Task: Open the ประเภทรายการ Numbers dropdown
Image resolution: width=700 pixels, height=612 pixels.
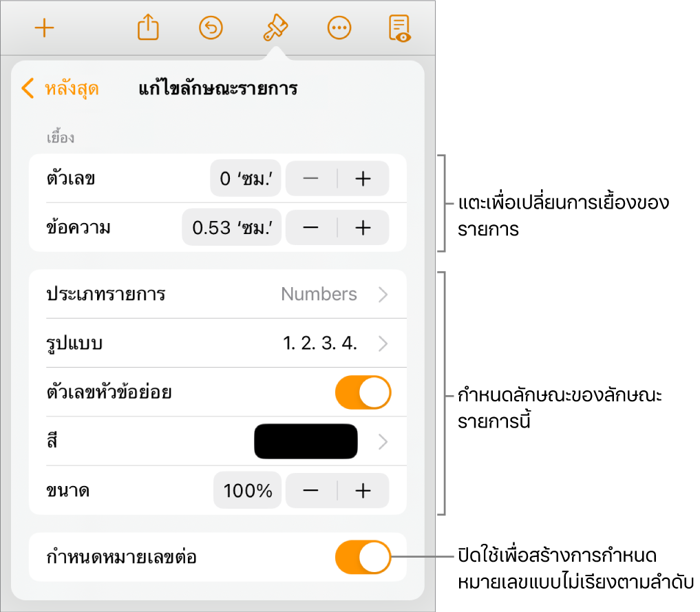Action: click(330, 294)
